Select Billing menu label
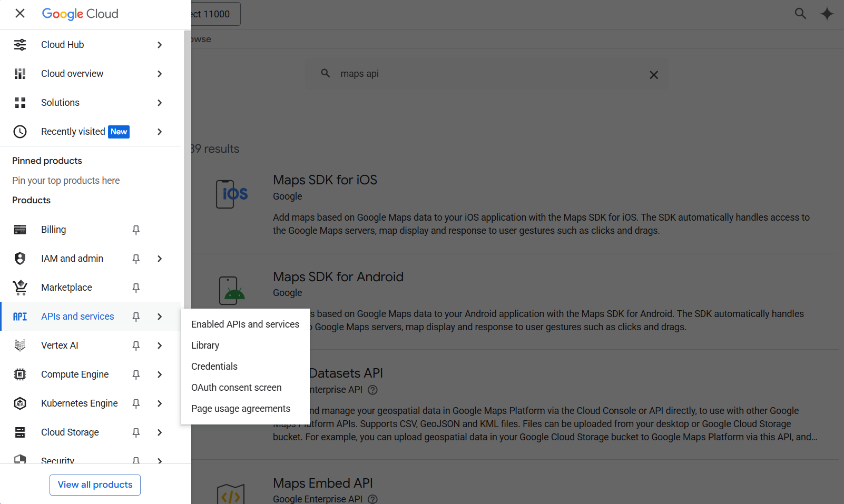The height and width of the screenshot is (504, 844). 54,230
